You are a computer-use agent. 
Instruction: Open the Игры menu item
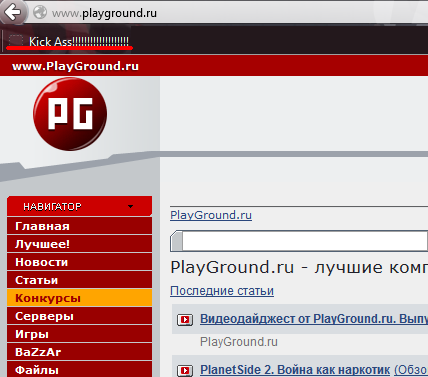pos(79,334)
